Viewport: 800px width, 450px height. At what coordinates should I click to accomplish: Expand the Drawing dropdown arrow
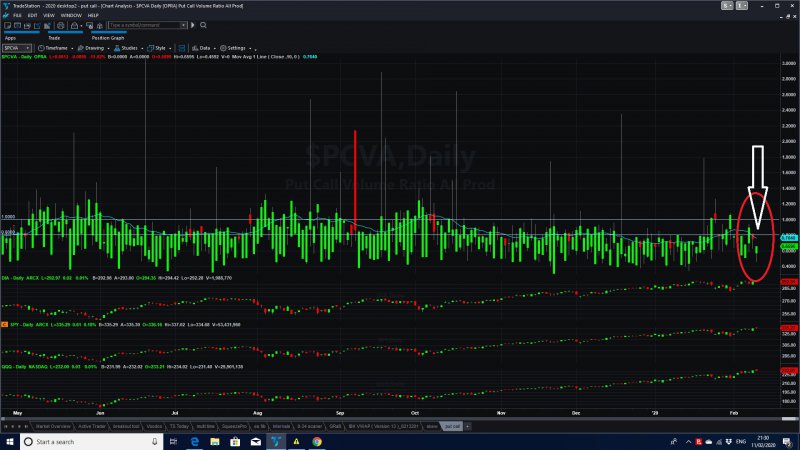pos(109,48)
